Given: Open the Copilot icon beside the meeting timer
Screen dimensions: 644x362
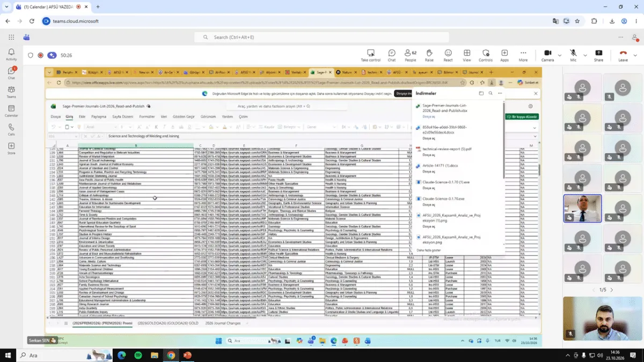Looking at the screenshot, I should coord(52,55).
